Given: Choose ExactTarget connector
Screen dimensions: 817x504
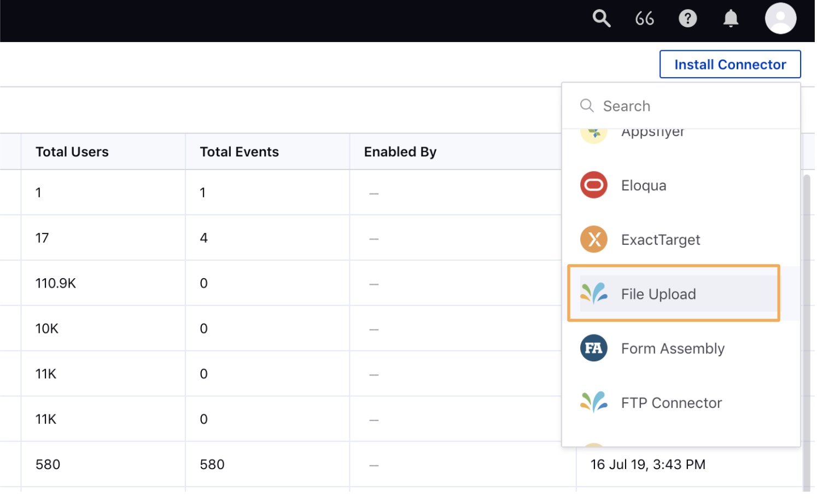Looking at the screenshot, I should (681, 239).
